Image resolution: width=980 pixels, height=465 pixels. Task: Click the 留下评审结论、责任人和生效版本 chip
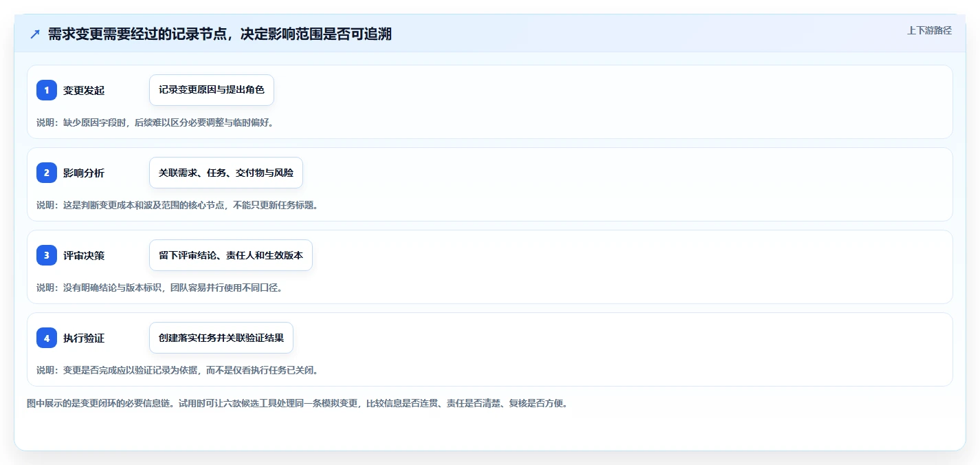[x=231, y=255]
